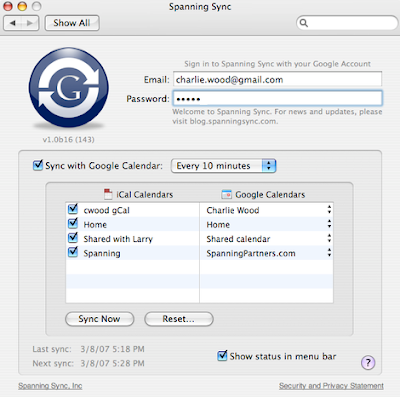This screenshot has width=400, height=397.
Task: Click the Reset... button
Action: 179,319
